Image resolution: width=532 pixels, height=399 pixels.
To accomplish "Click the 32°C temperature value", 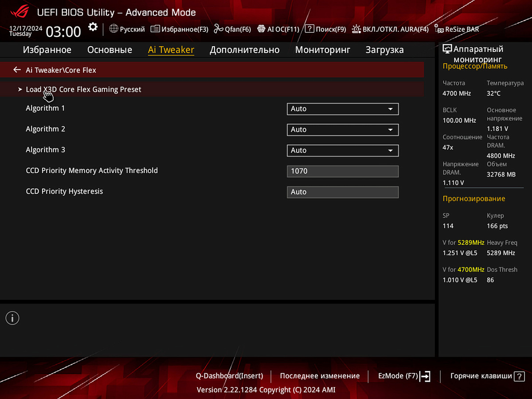I will 493,94.
